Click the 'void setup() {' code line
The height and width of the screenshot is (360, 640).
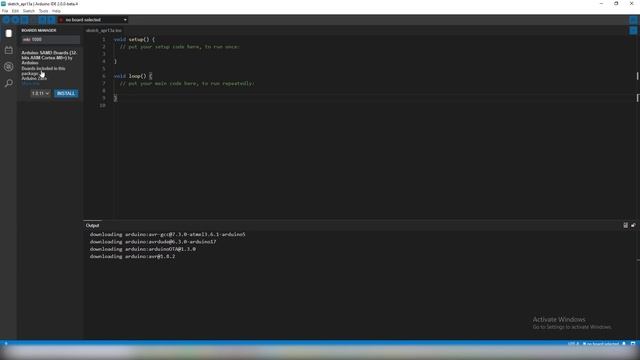[x=134, y=40]
